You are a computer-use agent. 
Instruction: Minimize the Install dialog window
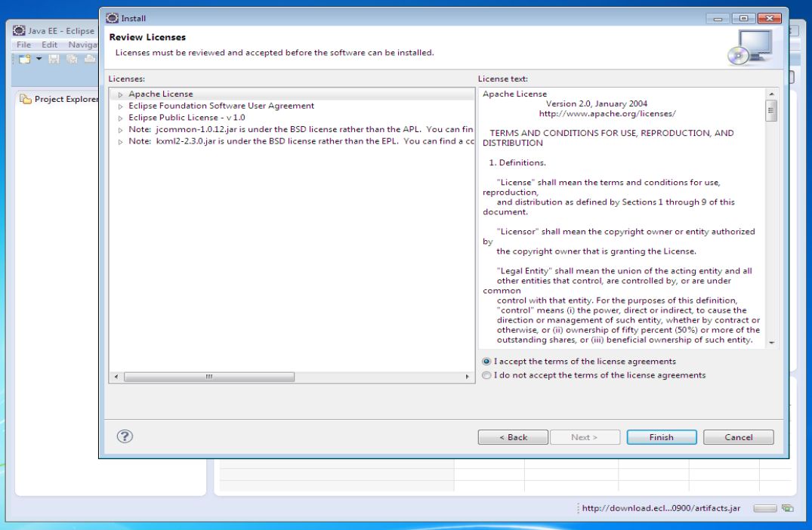[718, 18]
